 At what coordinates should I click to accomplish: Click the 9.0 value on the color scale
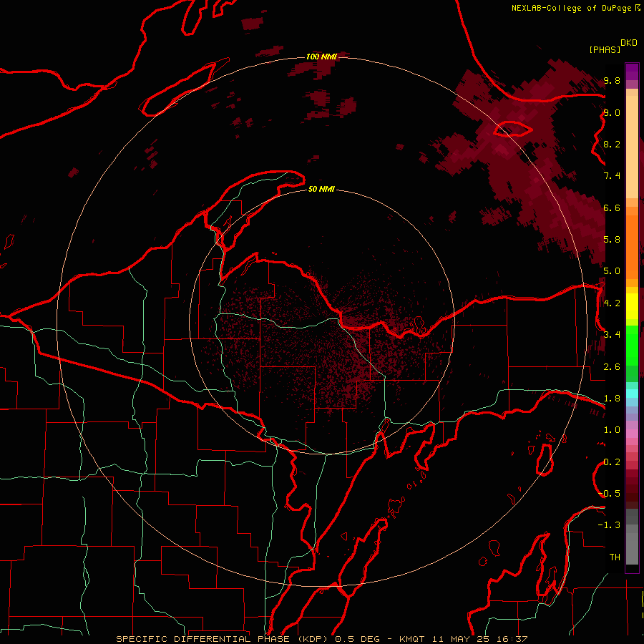click(x=612, y=113)
